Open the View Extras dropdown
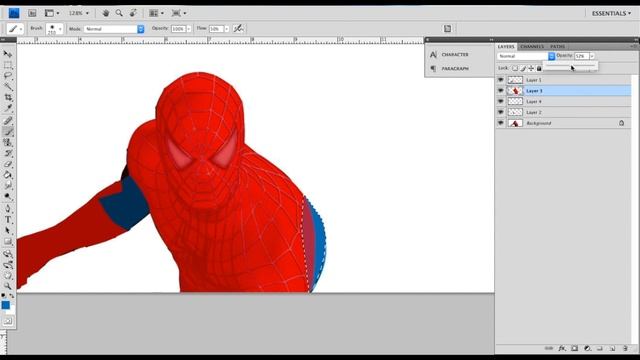The image size is (640, 360). tap(51, 13)
